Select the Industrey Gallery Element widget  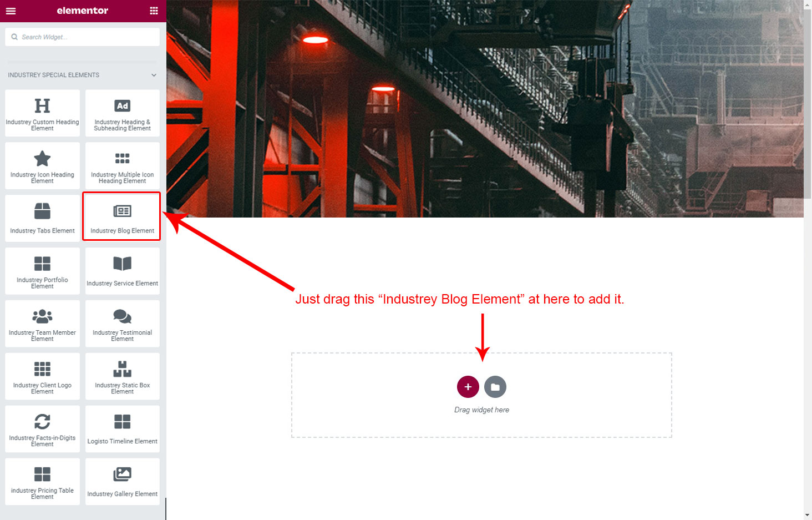click(123, 482)
